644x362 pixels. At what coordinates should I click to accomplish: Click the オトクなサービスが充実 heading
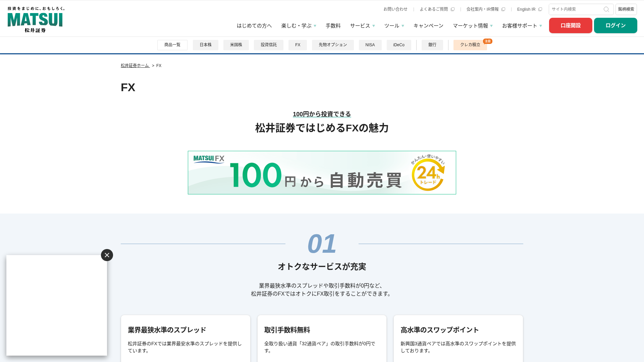click(x=322, y=267)
